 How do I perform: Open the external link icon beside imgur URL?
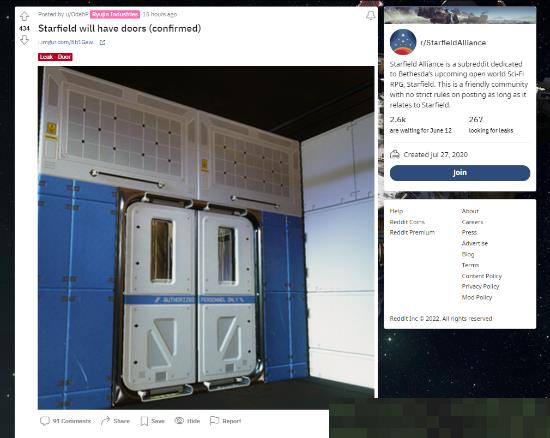tap(102, 42)
